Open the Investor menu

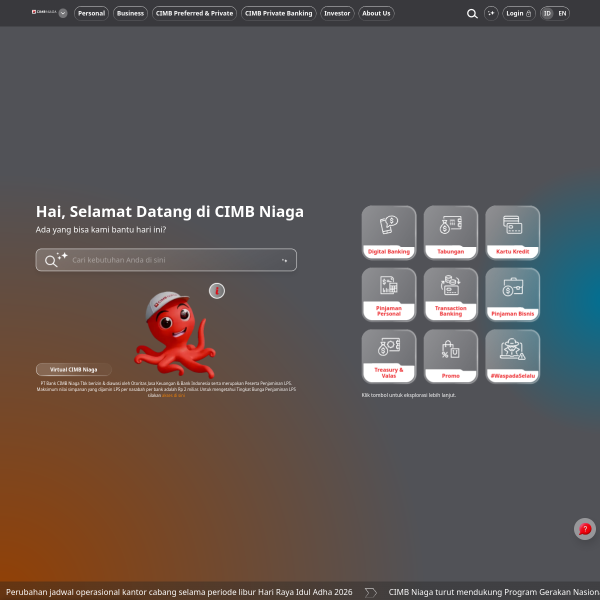point(337,13)
